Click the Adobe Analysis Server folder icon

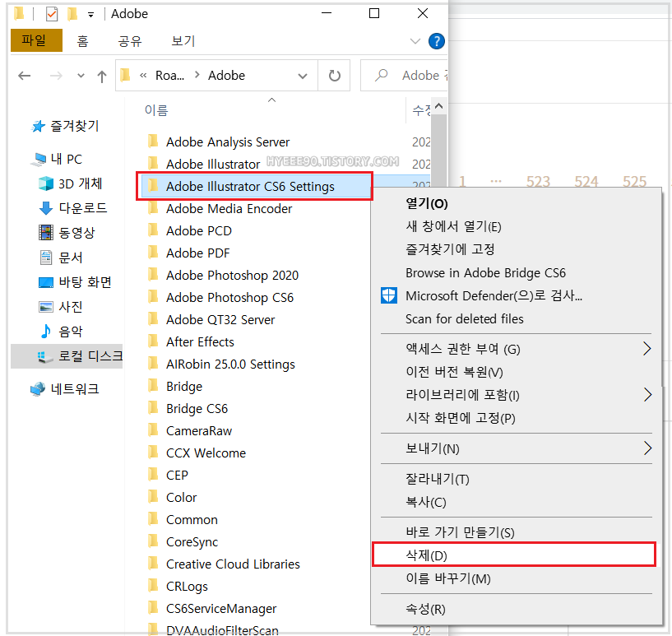pyautogui.click(x=153, y=141)
